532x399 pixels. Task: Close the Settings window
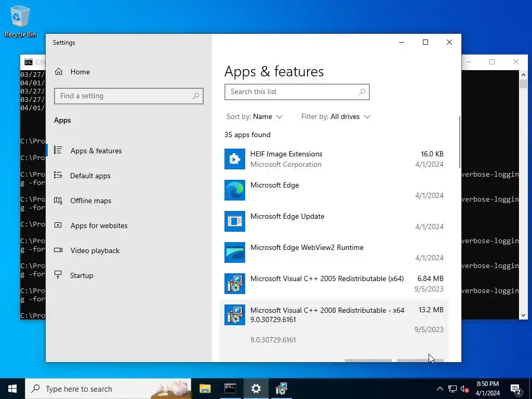coord(449,42)
